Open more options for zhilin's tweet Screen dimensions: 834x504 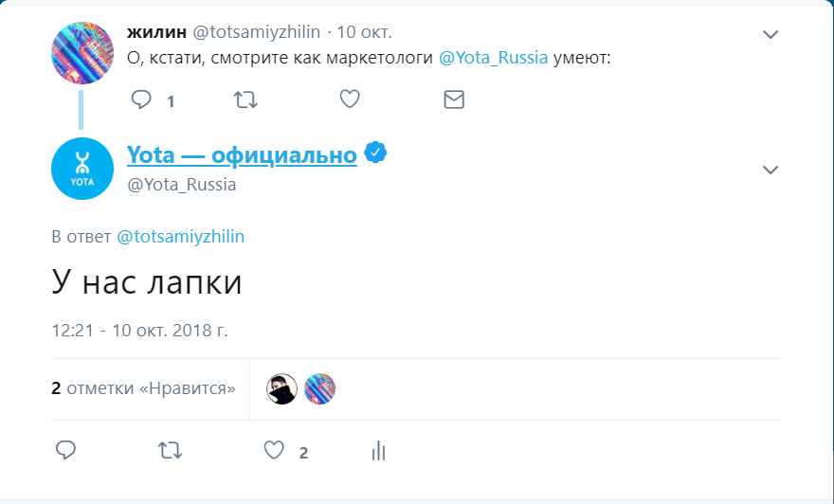click(x=771, y=35)
